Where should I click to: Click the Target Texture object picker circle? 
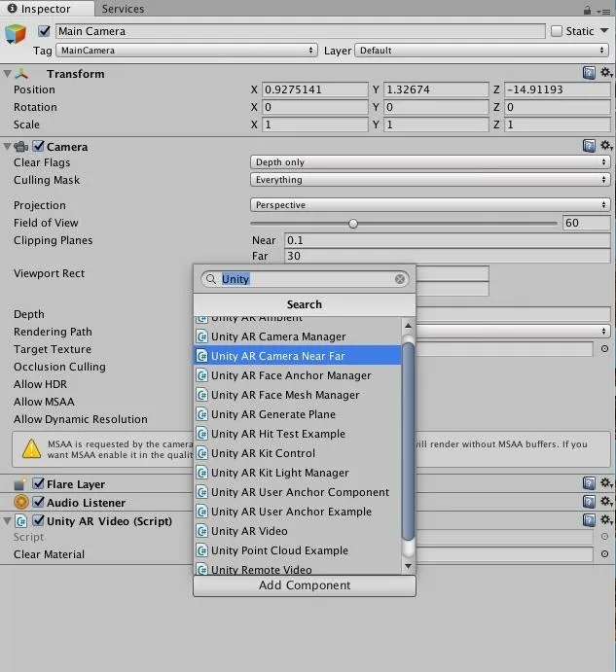point(604,349)
